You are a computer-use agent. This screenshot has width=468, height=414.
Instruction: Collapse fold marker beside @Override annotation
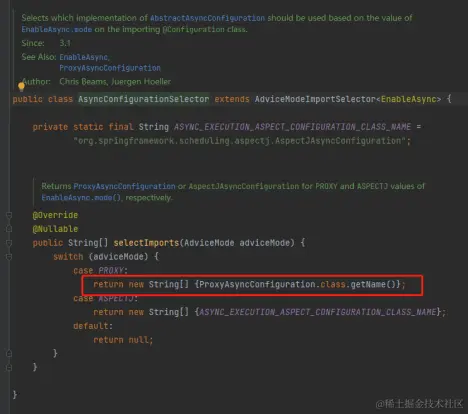pyautogui.click(x=9, y=215)
